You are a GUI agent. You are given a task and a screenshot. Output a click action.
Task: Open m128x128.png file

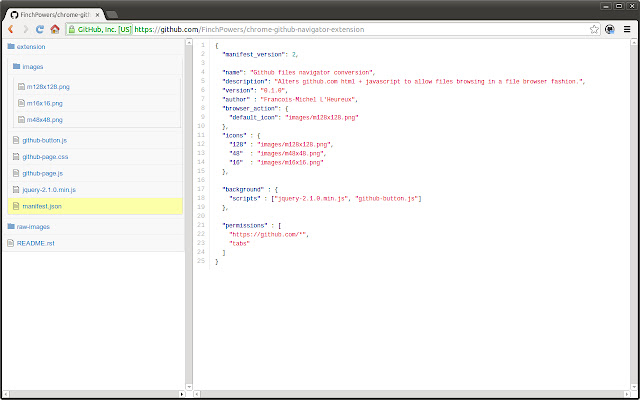coord(48,87)
